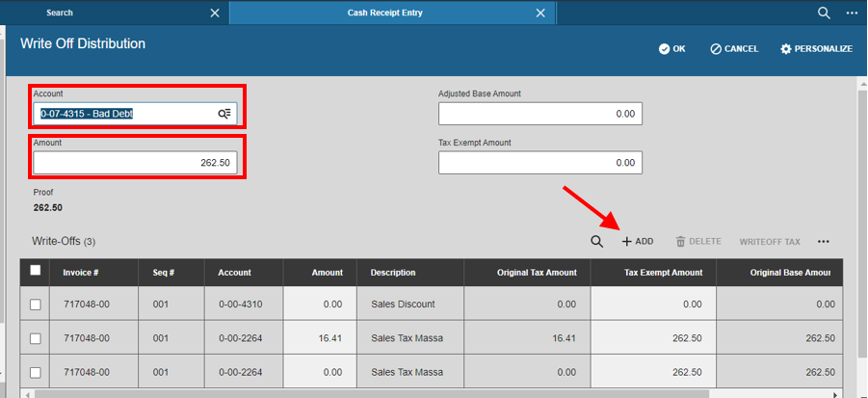
Task: Search the Write-Offs grid with magnifier
Action: pyautogui.click(x=596, y=241)
